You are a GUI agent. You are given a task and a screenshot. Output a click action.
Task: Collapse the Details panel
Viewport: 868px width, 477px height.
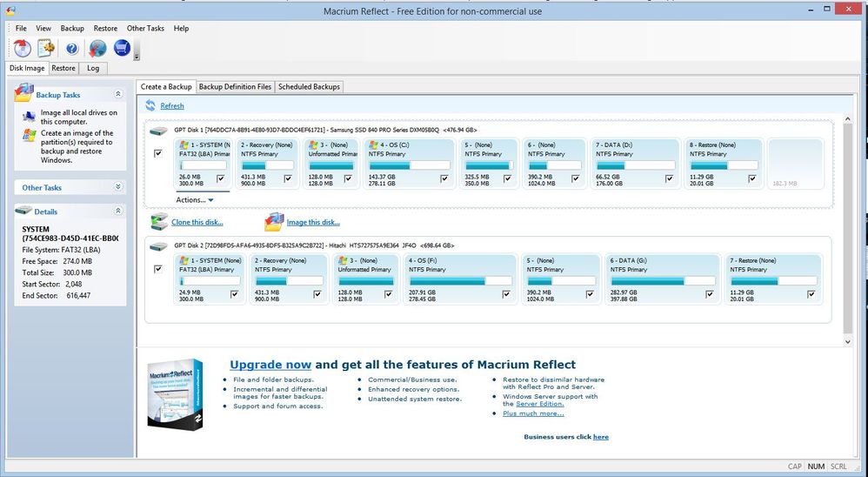[x=118, y=211]
